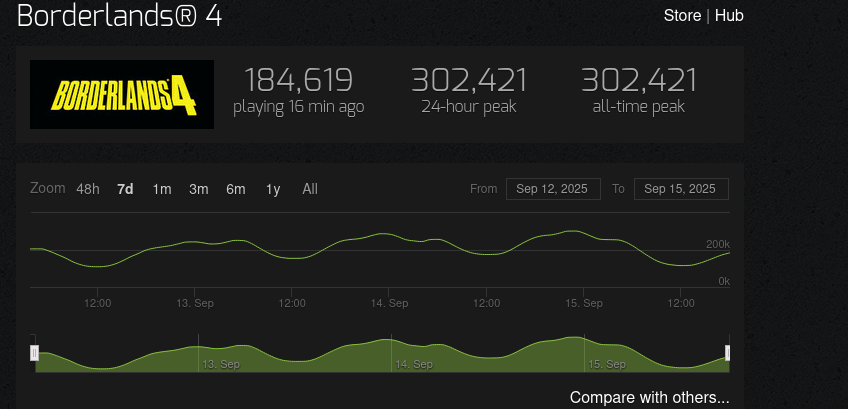Screen dimensions: 848x409
Task: Select the 7d zoom option
Action: [x=125, y=189]
